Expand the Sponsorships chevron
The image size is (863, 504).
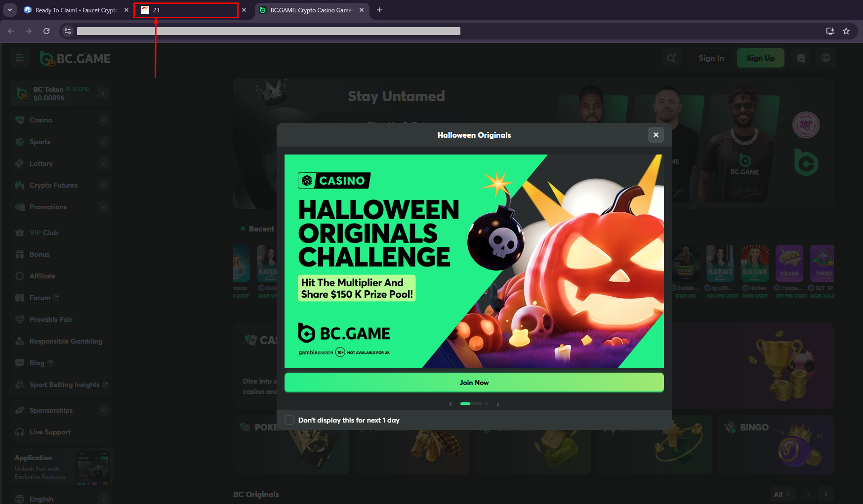(x=103, y=410)
